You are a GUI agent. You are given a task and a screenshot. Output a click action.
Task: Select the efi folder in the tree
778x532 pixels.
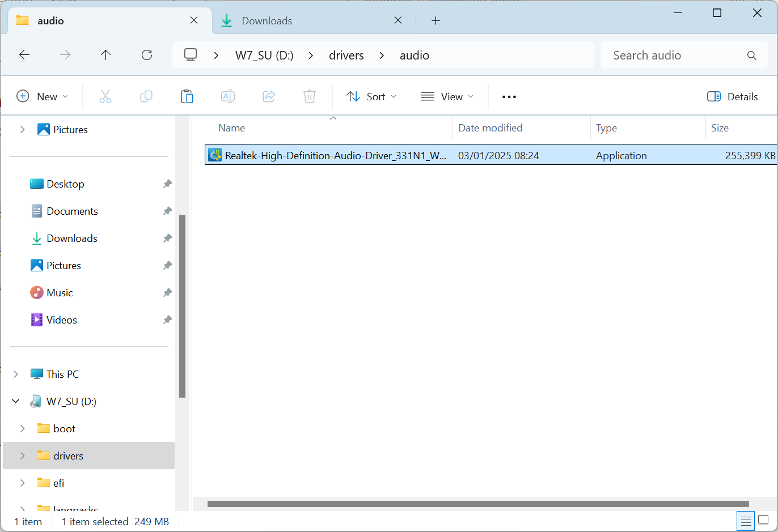tap(58, 483)
